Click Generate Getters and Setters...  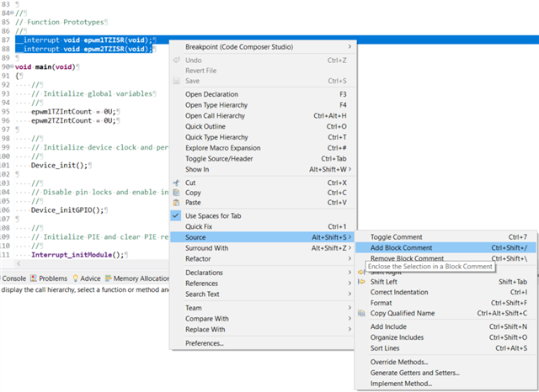coord(414,373)
